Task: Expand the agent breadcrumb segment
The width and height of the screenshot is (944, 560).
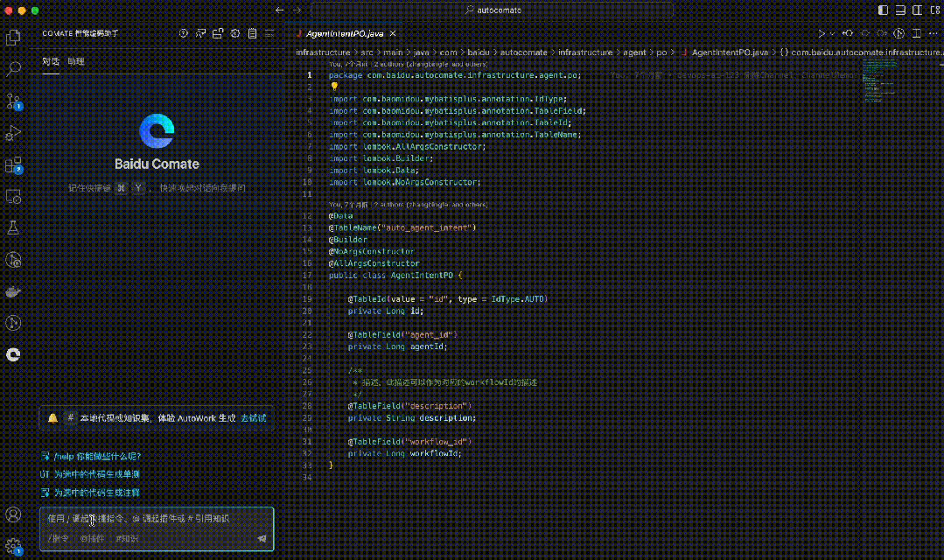Action: pyautogui.click(x=634, y=52)
